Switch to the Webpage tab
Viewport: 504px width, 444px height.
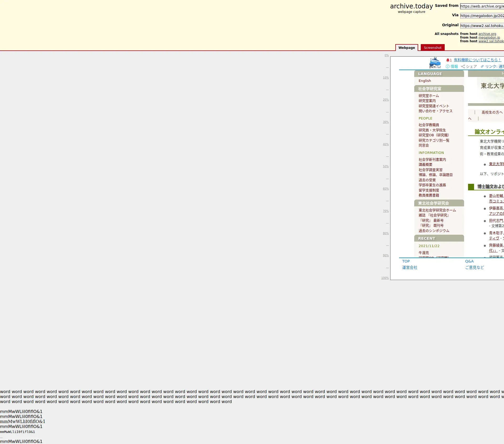click(406, 48)
